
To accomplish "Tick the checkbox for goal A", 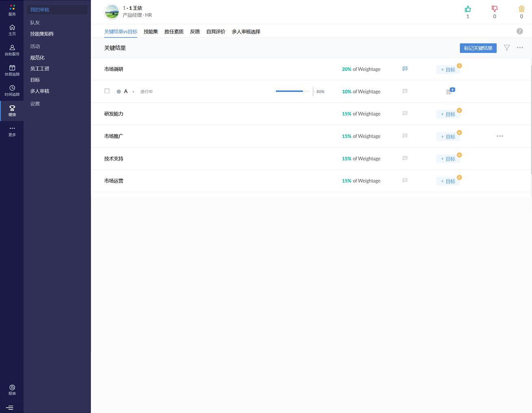I will 107,91.
